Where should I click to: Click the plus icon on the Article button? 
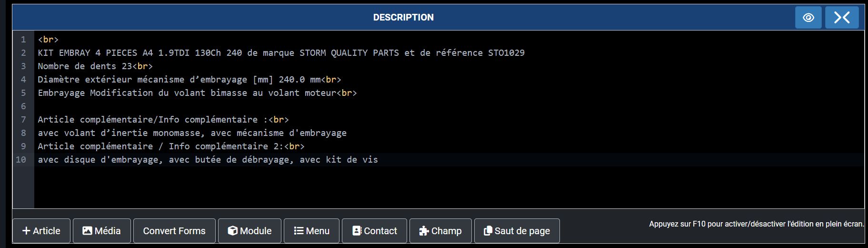27,231
